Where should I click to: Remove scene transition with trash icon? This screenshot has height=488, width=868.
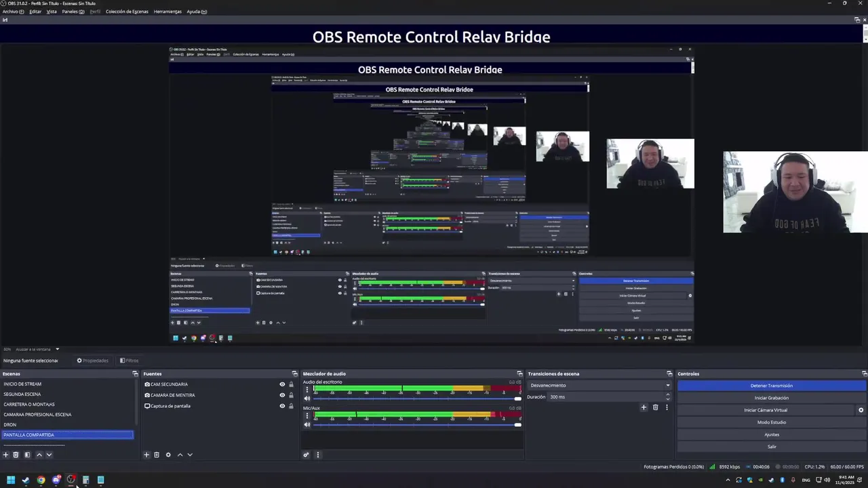coord(655,407)
